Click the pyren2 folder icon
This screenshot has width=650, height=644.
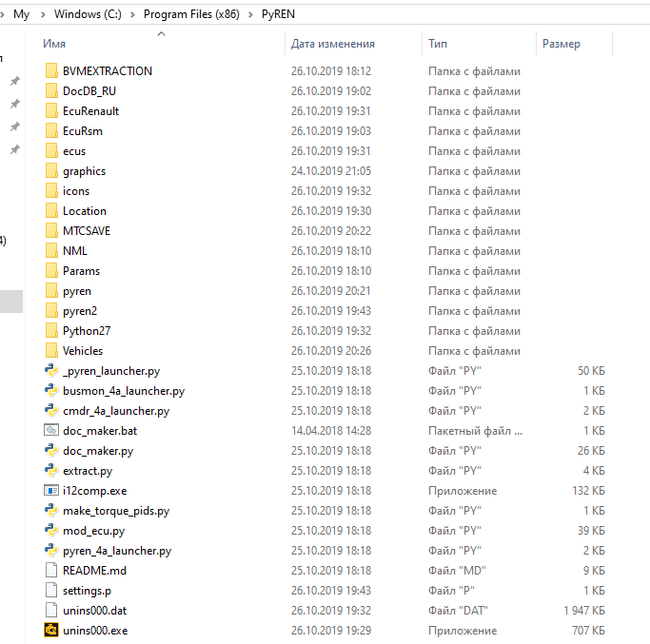coord(51,311)
